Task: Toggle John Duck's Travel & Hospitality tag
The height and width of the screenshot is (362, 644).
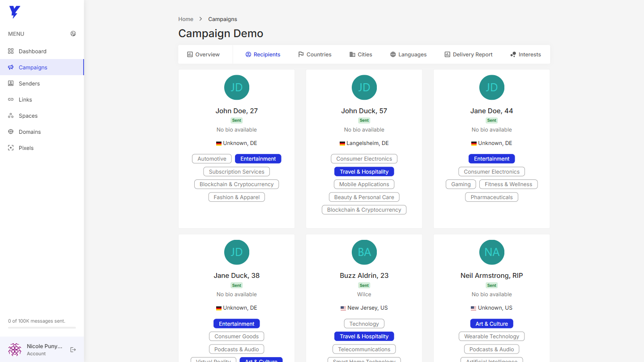Action: point(364,172)
